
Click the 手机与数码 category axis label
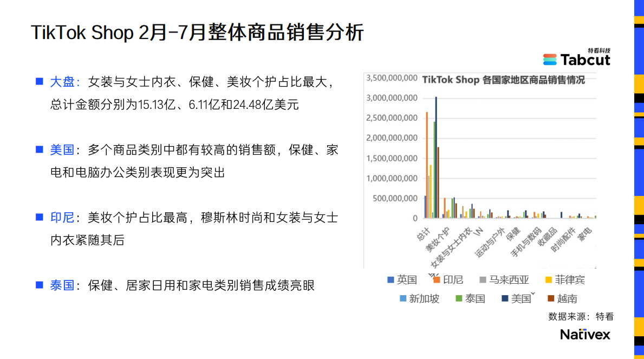[x=526, y=243]
